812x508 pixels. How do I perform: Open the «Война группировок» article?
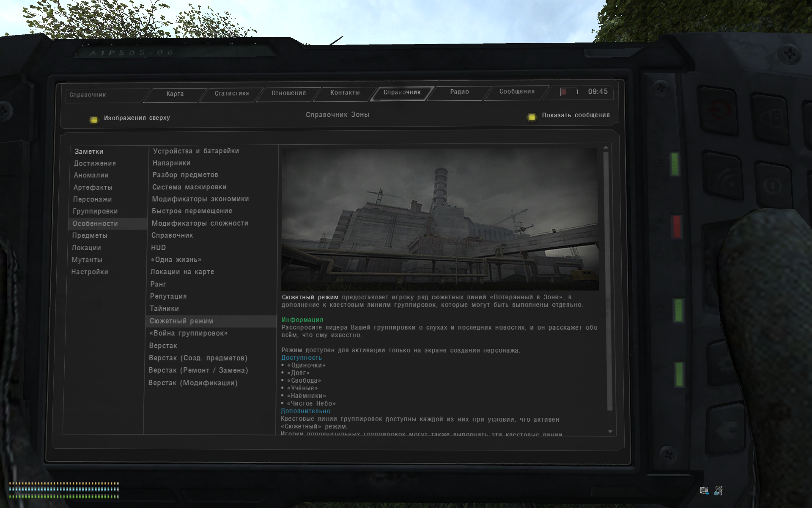click(x=188, y=334)
